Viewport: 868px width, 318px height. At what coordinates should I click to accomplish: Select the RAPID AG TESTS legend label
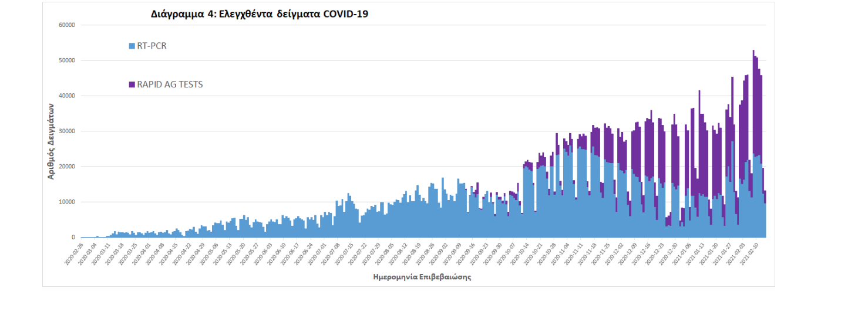[x=170, y=84]
